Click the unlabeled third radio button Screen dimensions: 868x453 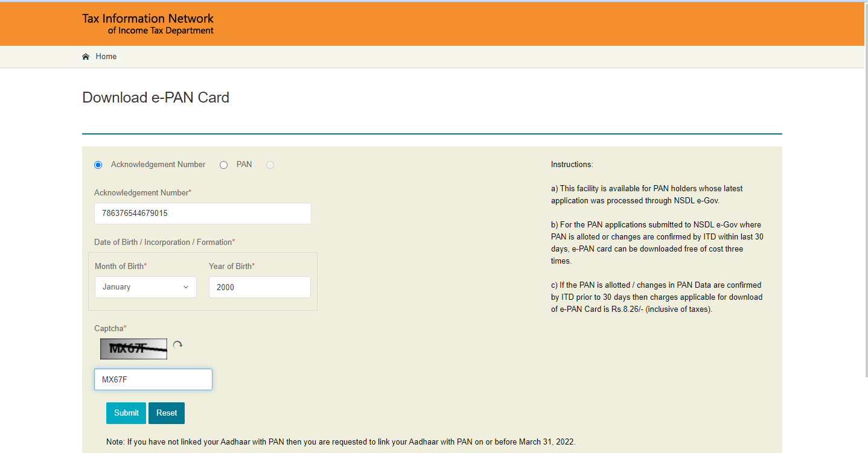270,165
